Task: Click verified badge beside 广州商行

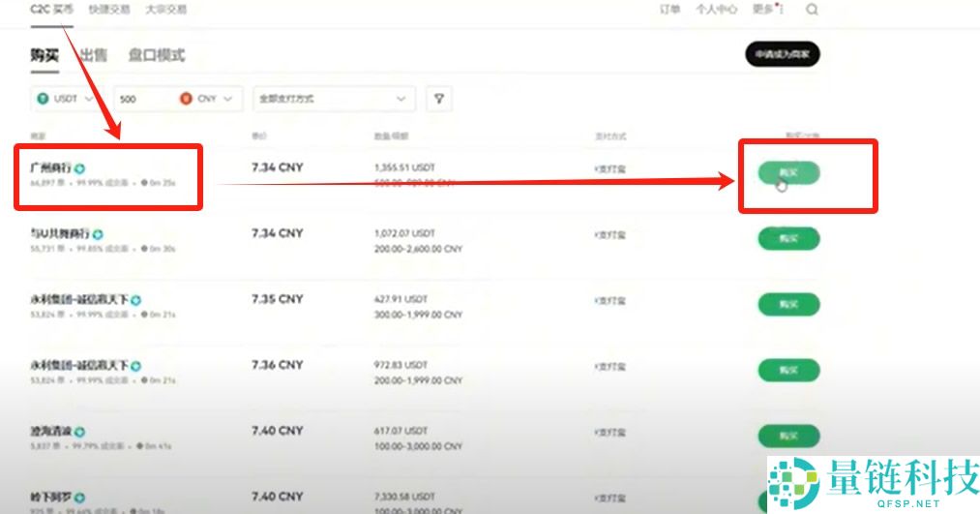Action: [x=79, y=168]
